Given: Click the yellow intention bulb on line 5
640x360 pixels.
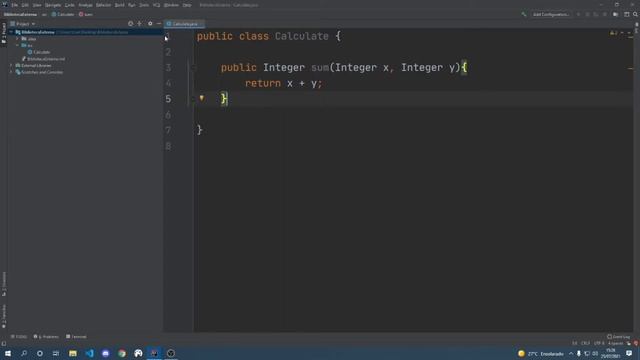Looking at the screenshot, I should [x=202, y=98].
